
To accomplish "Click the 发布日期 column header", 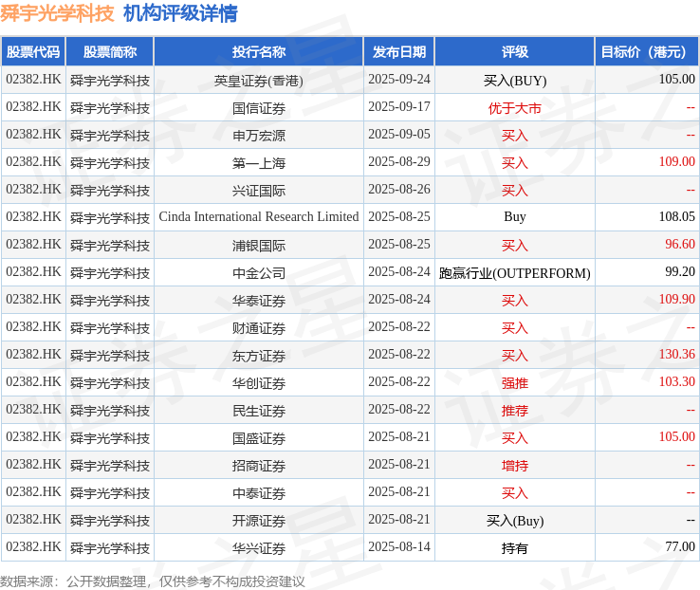I will click(399, 52).
